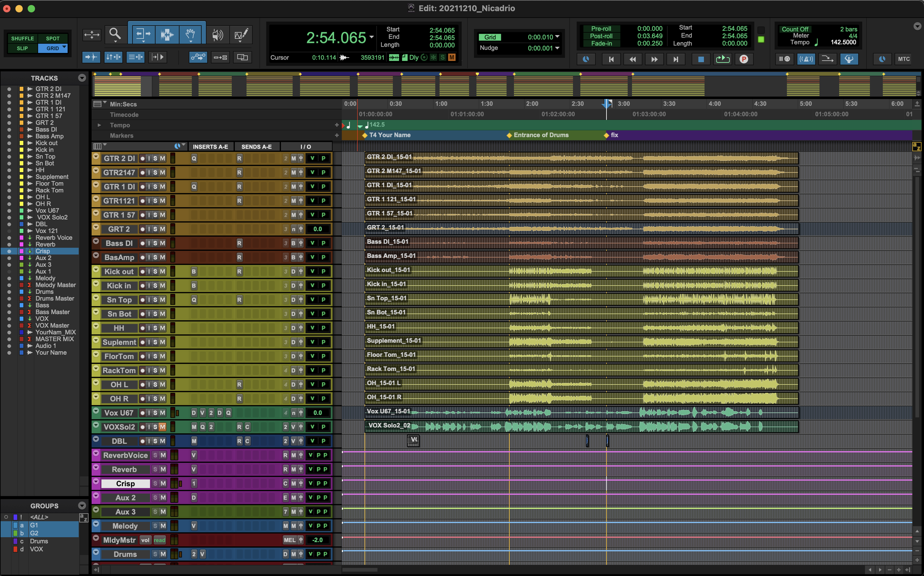Open the GROUPS list menu arrow
Screen dimensions: 924x576
coord(82,506)
